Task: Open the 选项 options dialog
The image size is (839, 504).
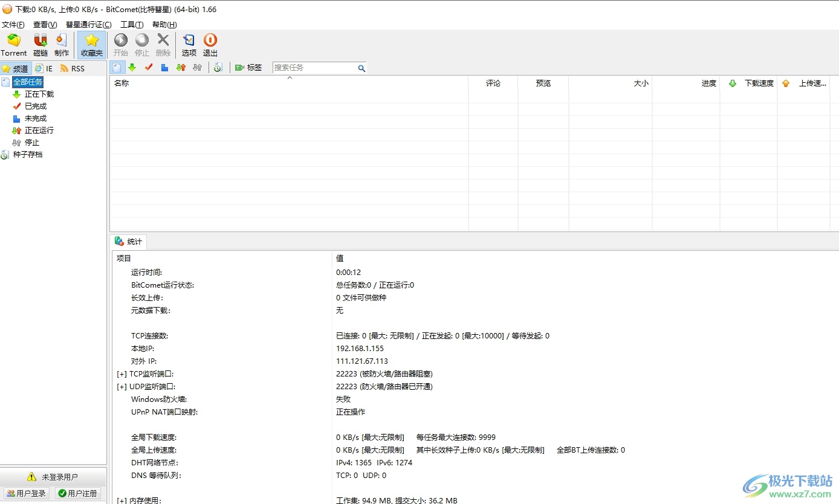Action: 189,45
